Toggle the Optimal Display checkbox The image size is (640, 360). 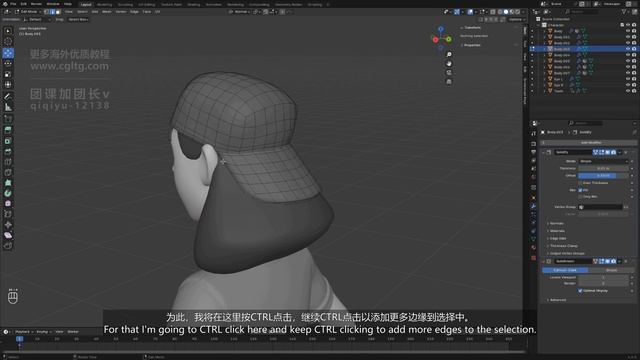pyautogui.click(x=580, y=291)
